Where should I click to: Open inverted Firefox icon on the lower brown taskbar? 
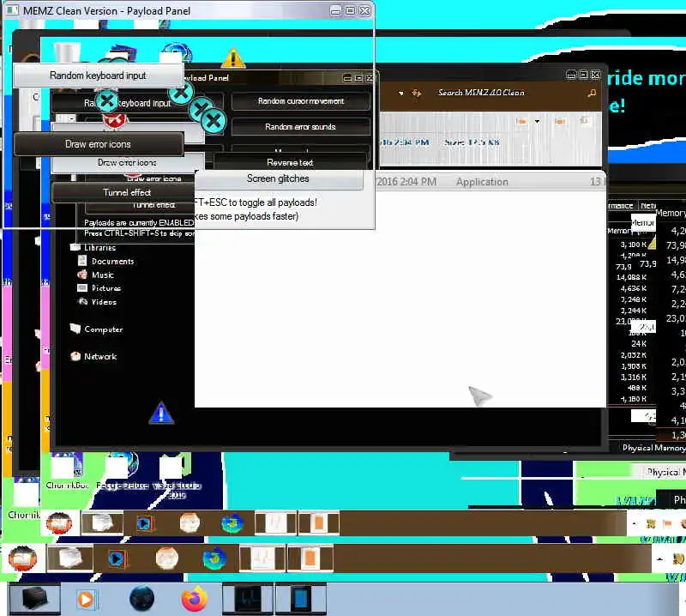point(214,559)
